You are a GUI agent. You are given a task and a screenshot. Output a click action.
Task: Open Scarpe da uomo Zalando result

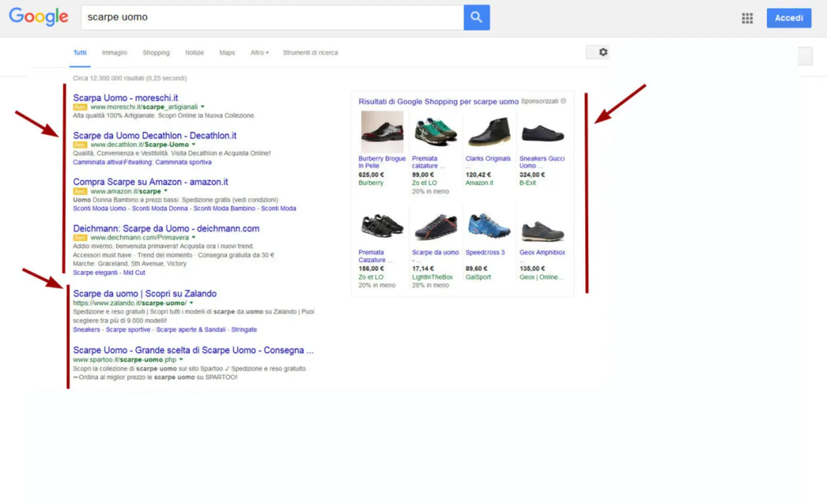[145, 293]
